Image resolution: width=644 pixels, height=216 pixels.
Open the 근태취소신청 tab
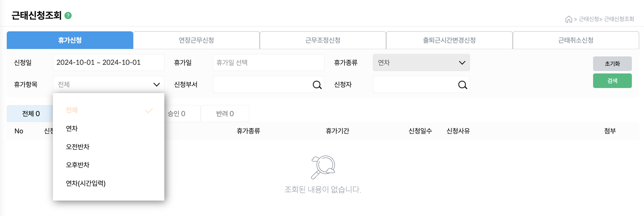click(x=576, y=40)
